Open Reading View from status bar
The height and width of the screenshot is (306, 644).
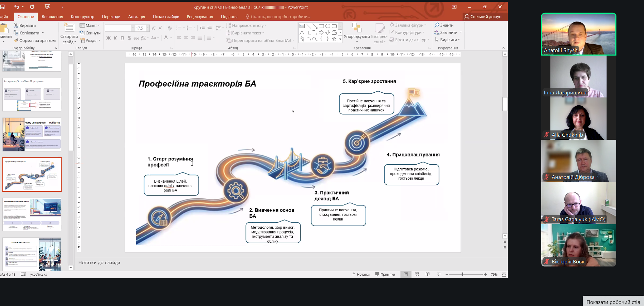[428, 274]
